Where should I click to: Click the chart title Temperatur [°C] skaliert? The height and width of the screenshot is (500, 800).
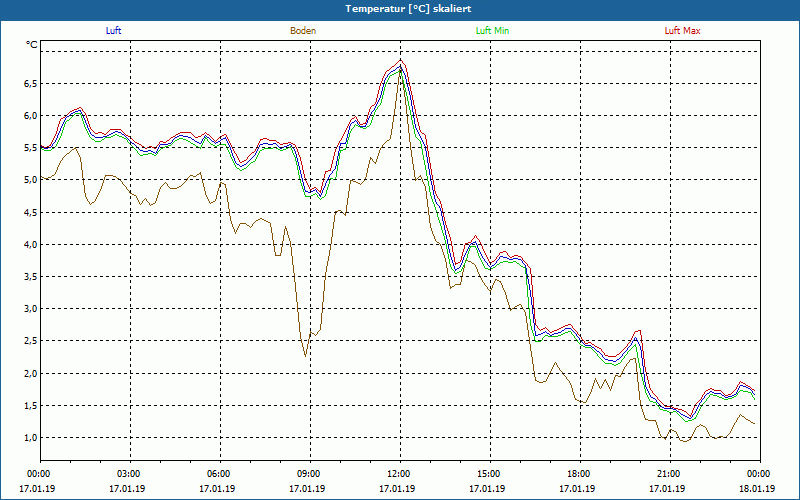click(x=408, y=9)
